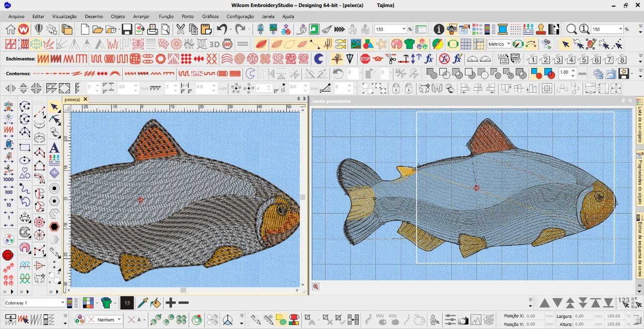Toggle the show grid icon
Viewport: 644px width, 329px height.
tap(465, 44)
